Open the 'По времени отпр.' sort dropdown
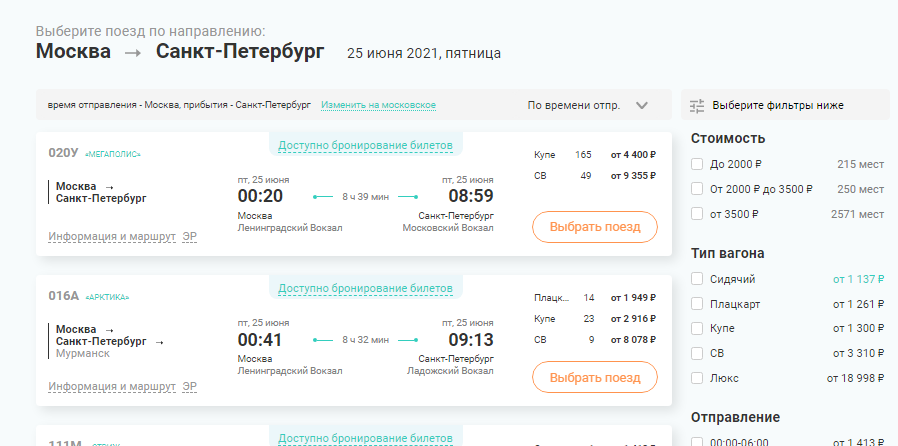The image size is (898, 446). (x=574, y=105)
